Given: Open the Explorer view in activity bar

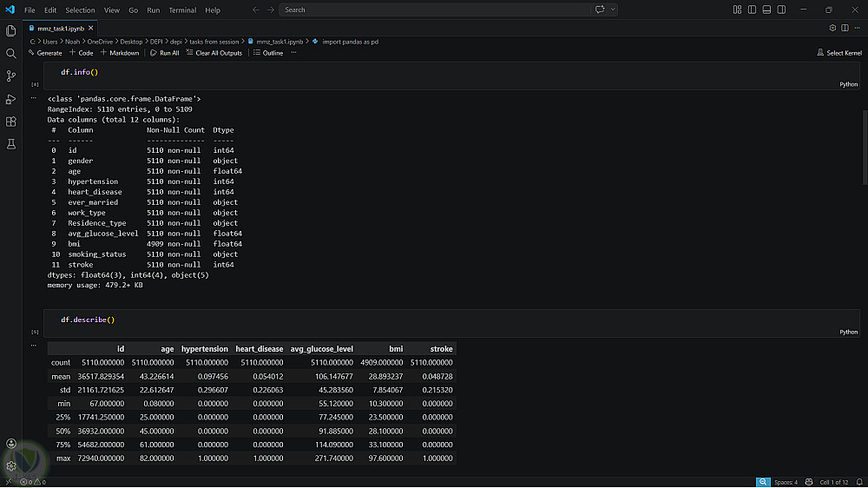Looking at the screenshot, I should click(x=11, y=30).
